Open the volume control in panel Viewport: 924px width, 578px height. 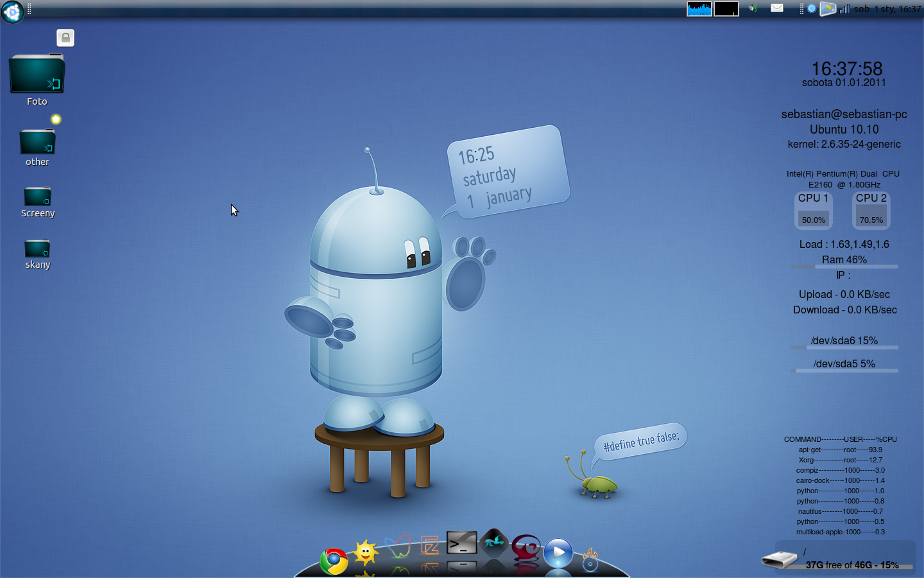tap(753, 8)
